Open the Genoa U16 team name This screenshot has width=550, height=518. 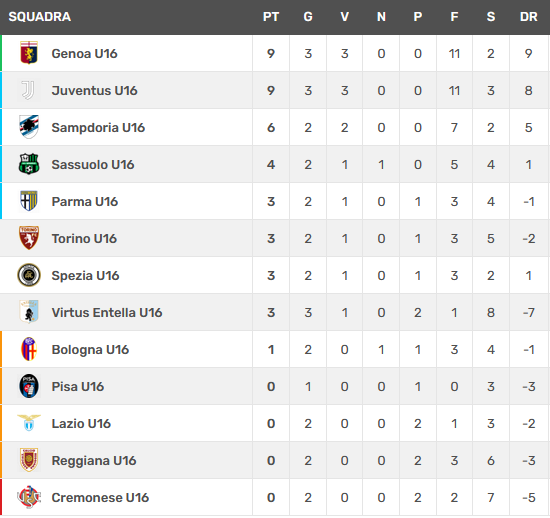pyautogui.click(x=84, y=53)
